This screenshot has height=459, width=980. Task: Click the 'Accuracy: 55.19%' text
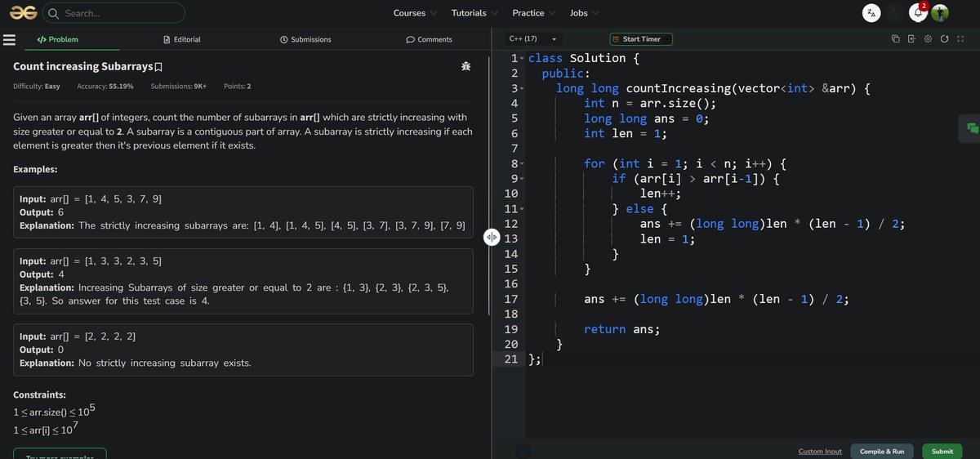pos(105,87)
